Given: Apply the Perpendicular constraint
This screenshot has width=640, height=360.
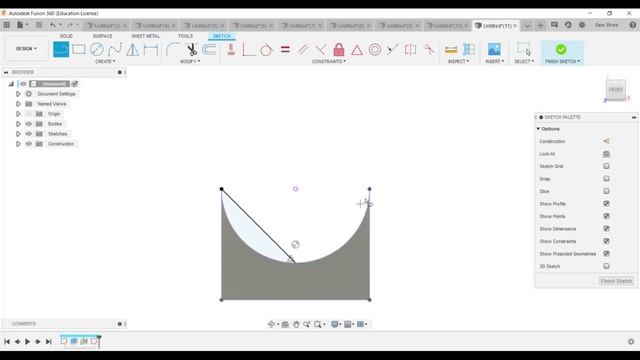Looking at the screenshot, I should click(321, 49).
